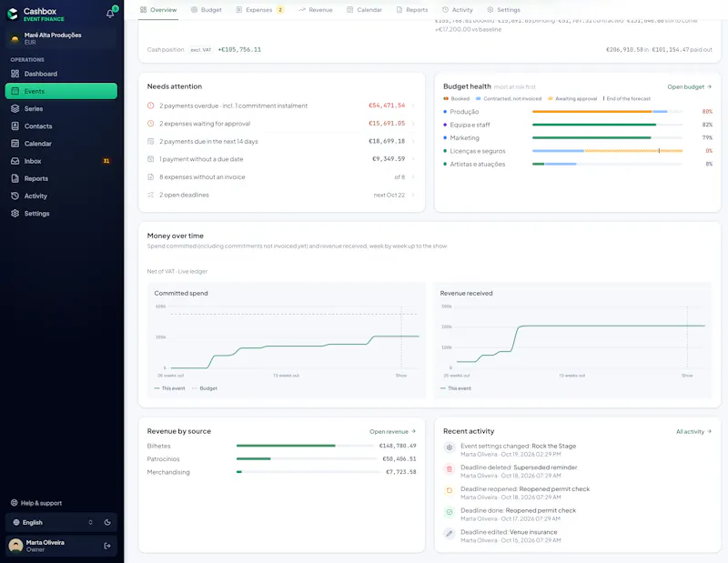Open the Expenses tab
Viewport: 728px width, 563px height.
pyautogui.click(x=260, y=10)
